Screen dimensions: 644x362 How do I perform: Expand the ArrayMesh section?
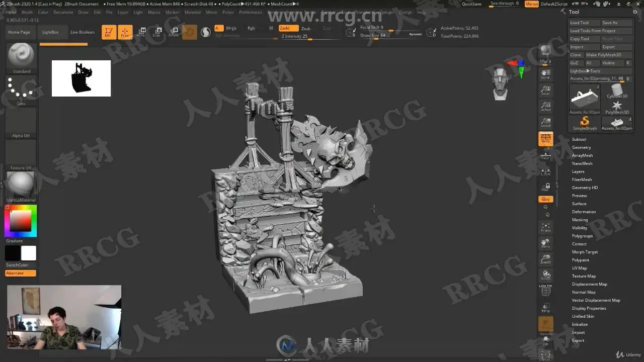pos(582,155)
